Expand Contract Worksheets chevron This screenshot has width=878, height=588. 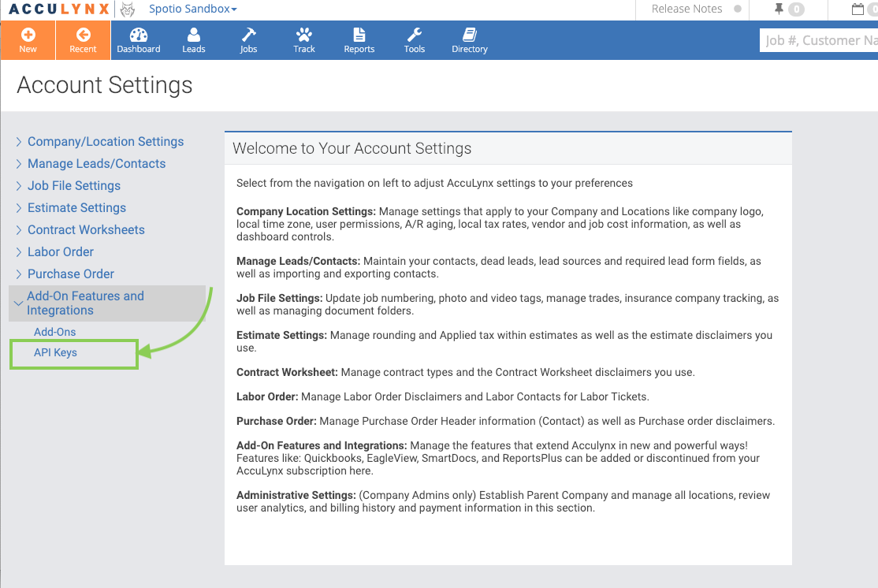tap(18, 229)
